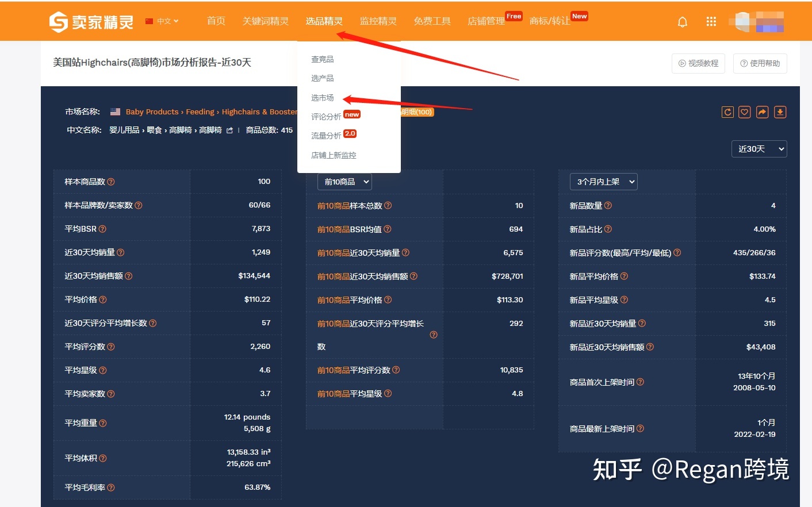Refresh the market report with the reload icon
Screen dimensions: 812x507
[x=727, y=112]
